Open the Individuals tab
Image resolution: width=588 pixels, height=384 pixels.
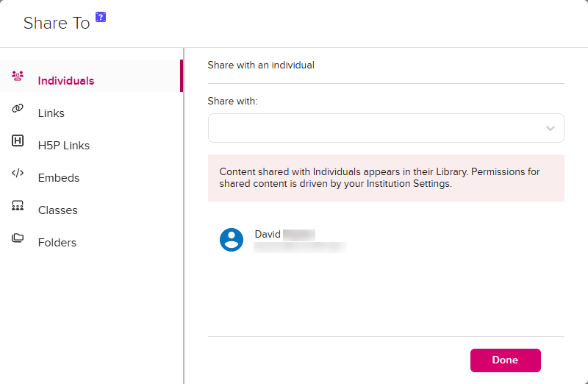pyautogui.click(x=66, y=81)
